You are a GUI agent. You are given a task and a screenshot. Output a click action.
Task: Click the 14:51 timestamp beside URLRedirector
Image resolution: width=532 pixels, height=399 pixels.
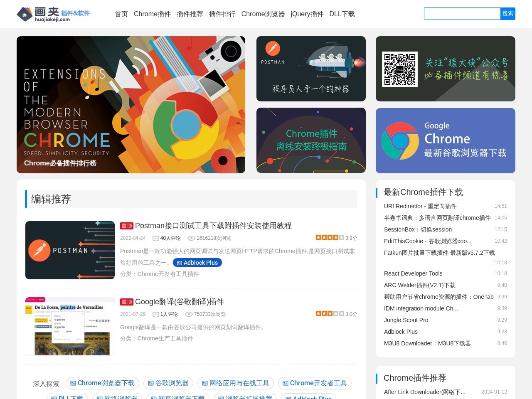click(501, 206)
